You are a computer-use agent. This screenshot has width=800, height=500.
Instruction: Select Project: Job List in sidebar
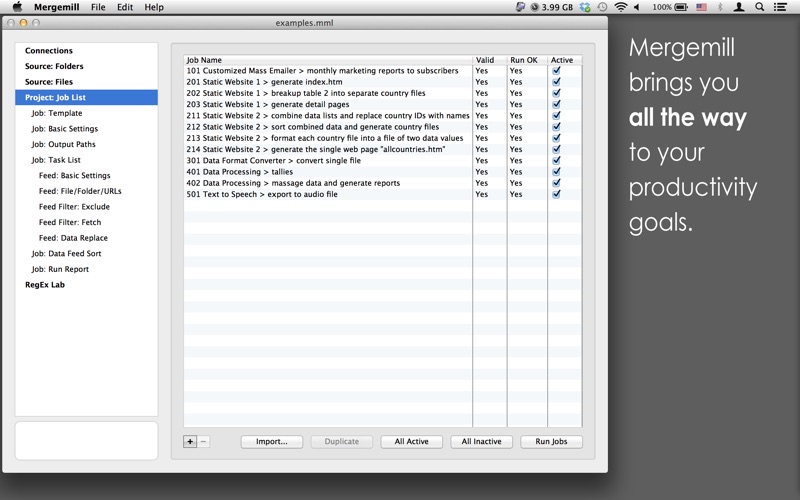tap(86, 97)
